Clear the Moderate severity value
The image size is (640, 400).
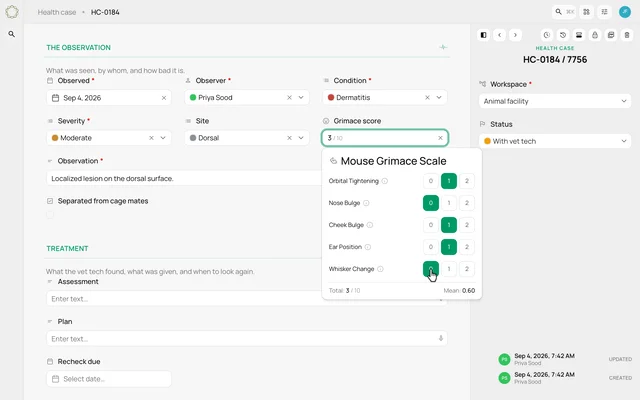click(x=151, y=138)
